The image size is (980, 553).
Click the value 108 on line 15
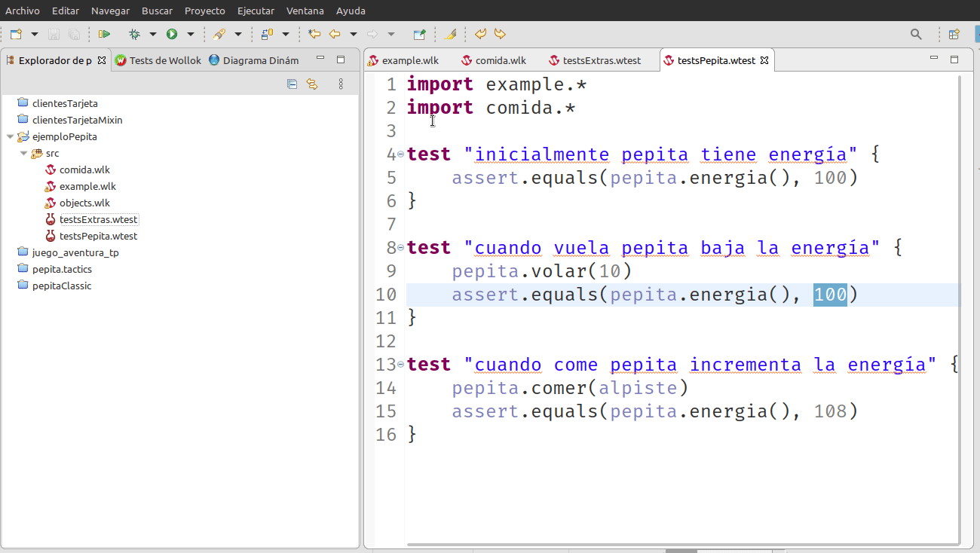point(831,411)
